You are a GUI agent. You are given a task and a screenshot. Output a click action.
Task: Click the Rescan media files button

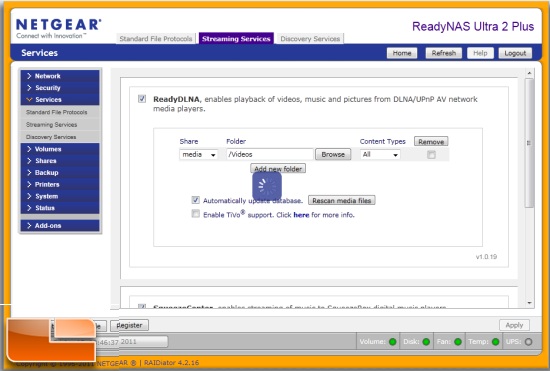342,201
